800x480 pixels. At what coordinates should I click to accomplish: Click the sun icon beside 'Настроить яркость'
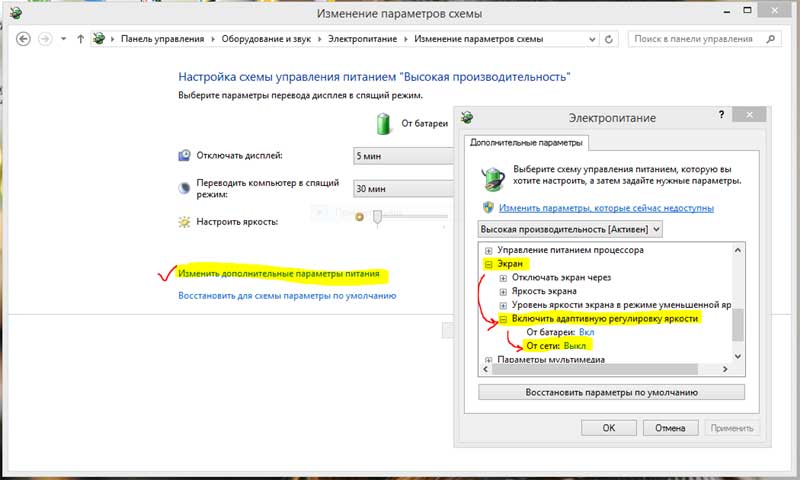coord(184,222)
